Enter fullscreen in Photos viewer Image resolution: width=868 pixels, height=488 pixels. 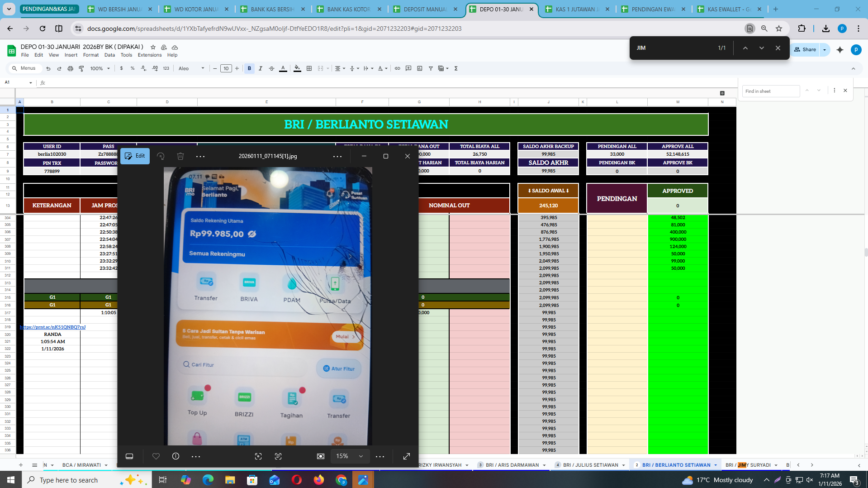[407, 456]
